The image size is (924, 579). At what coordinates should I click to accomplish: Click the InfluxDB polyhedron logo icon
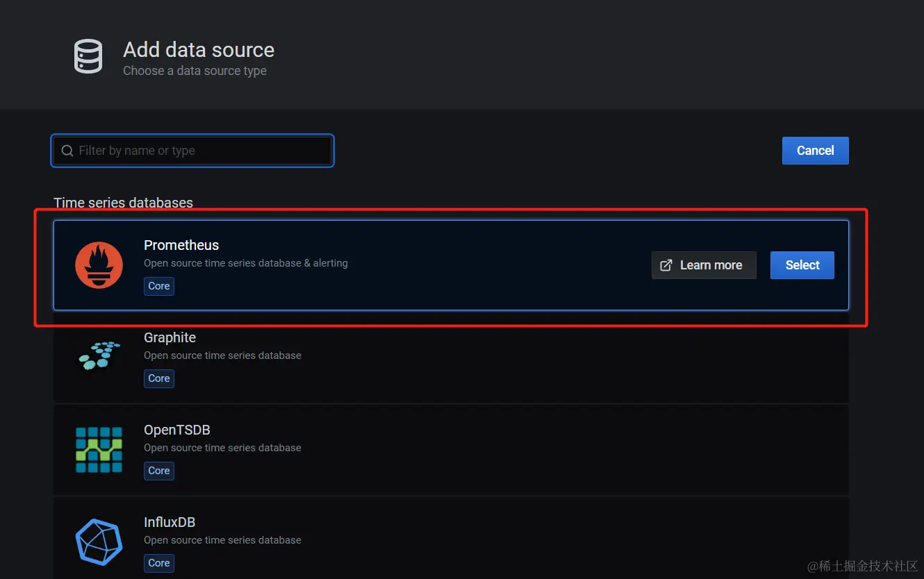tap(99, 542)
